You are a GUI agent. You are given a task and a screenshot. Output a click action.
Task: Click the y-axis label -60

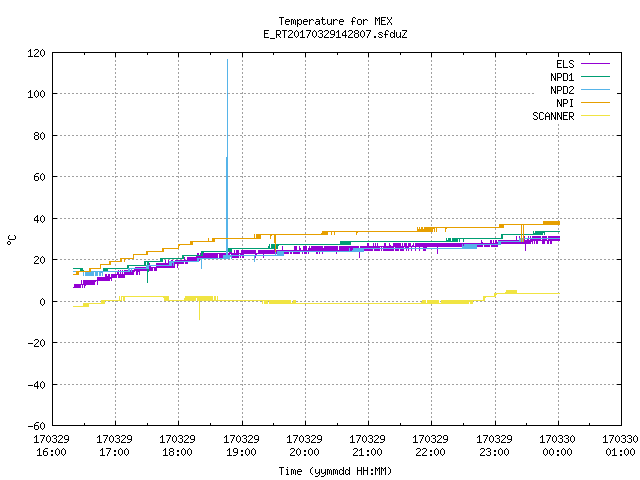point(36,426)
